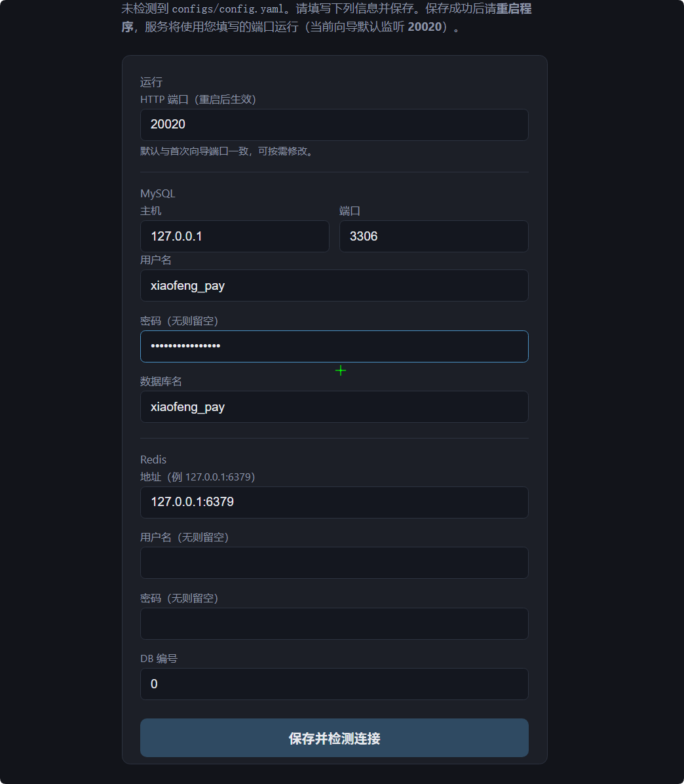
Task: Click the MySQL section heading
Action: point(158,194)
